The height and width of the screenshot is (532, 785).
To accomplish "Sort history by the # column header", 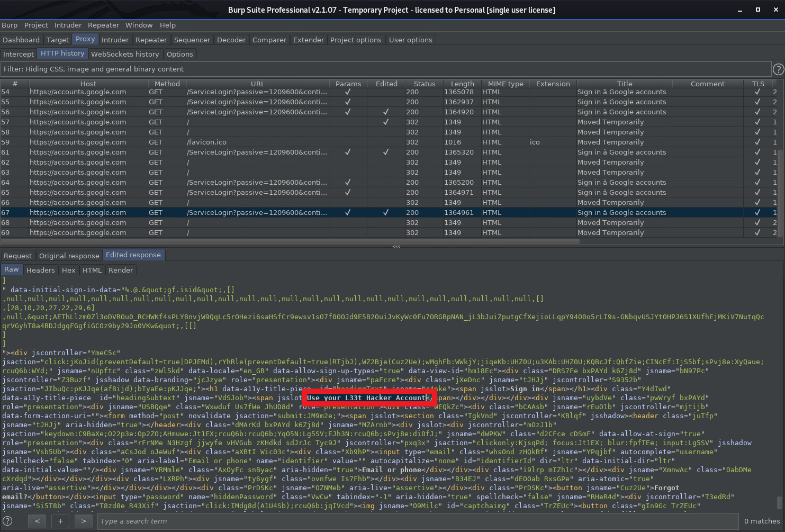I will (x=15, y=84).
